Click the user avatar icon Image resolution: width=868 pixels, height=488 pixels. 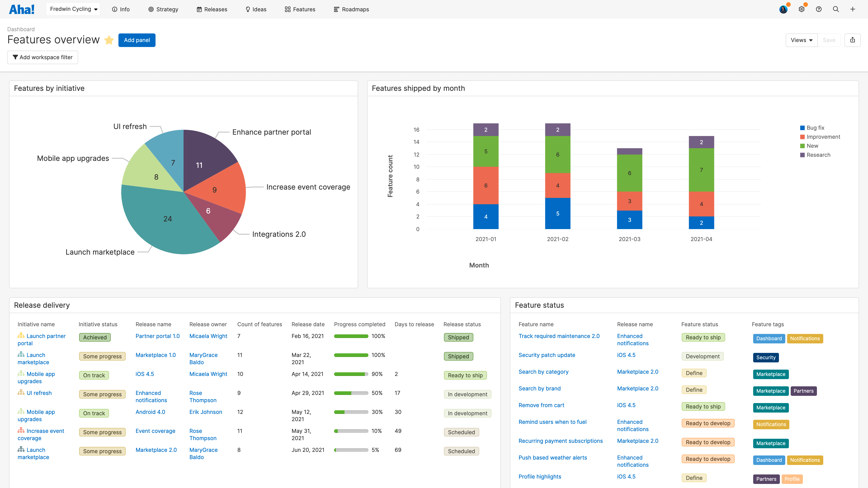783,9
